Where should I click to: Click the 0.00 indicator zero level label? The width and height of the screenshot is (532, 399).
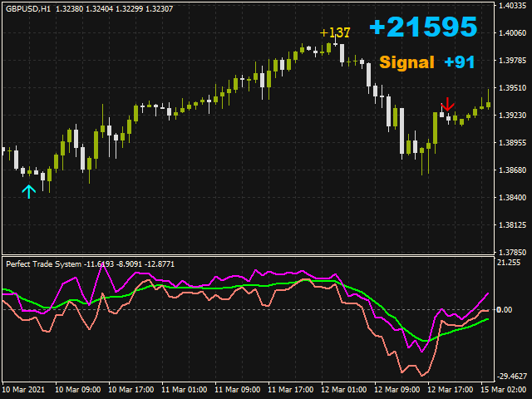[x=505, y=310]
